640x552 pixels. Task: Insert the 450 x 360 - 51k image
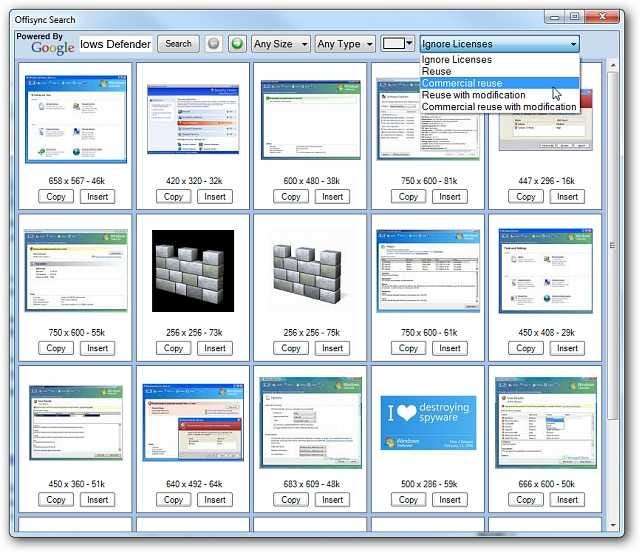click(98, 500)
